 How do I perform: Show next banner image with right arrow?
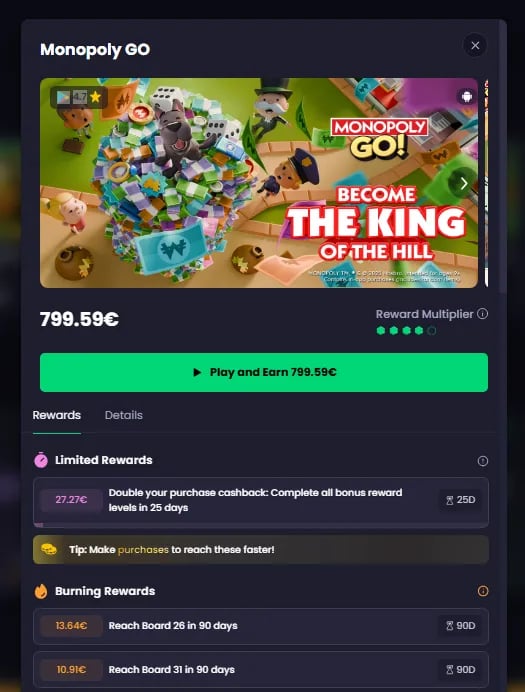click(463, 183)
